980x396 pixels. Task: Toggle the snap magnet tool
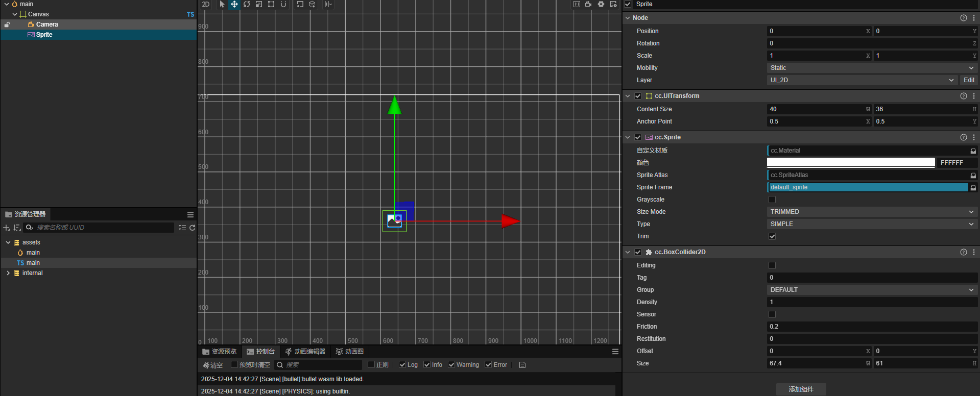283,5
